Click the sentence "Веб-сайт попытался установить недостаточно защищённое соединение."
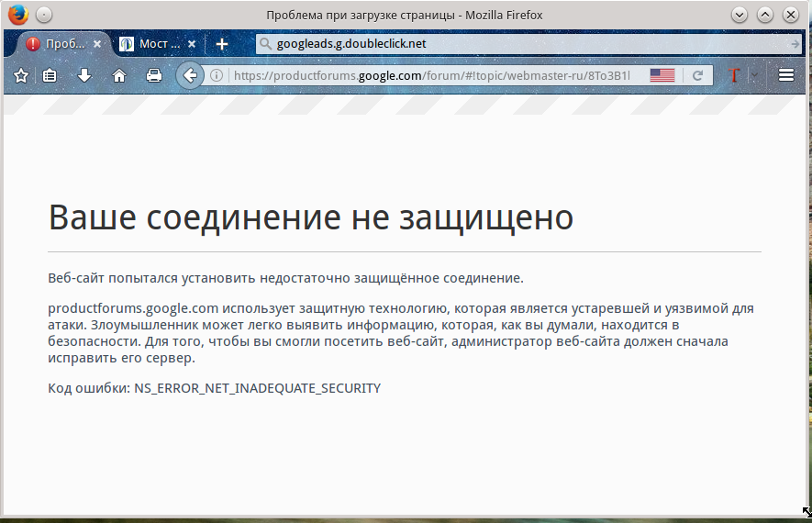The image size is (812, 523). click(x=286, y=278)
